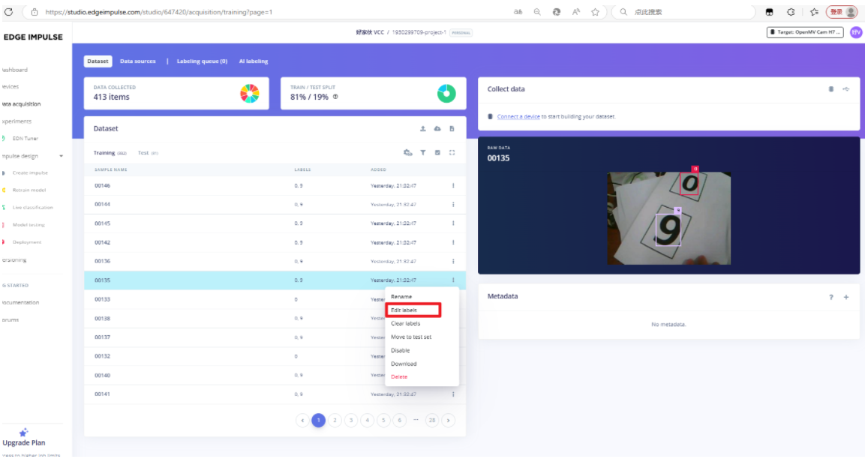Image resolution: width=868 pixels, height=462 pixels.
Task: Open Data acquisition in the sidebar
Action: (21, 104)
